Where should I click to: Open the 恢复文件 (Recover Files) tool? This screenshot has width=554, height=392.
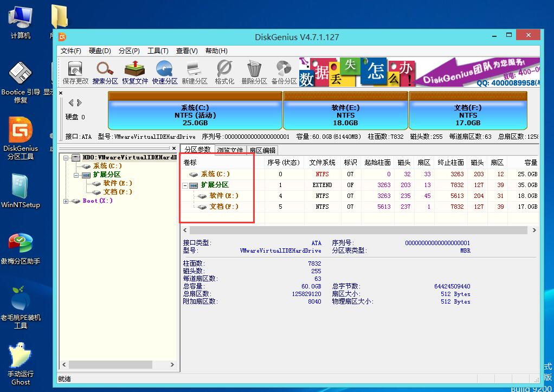135,72
